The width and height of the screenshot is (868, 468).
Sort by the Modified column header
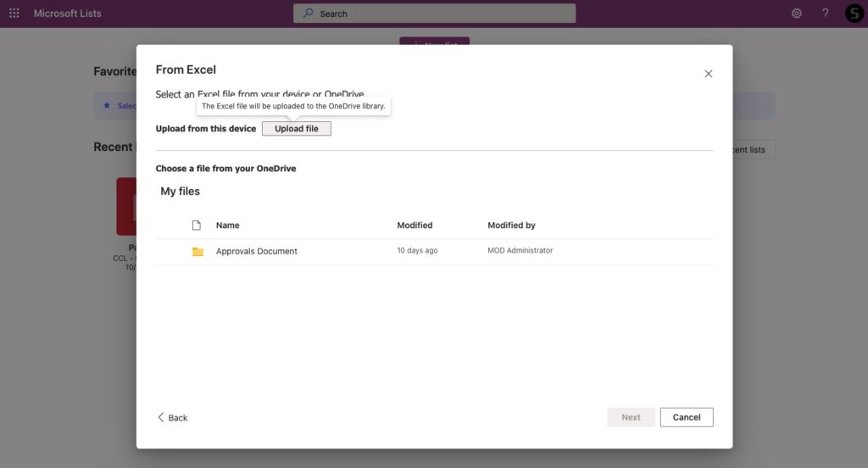(415, 226)
